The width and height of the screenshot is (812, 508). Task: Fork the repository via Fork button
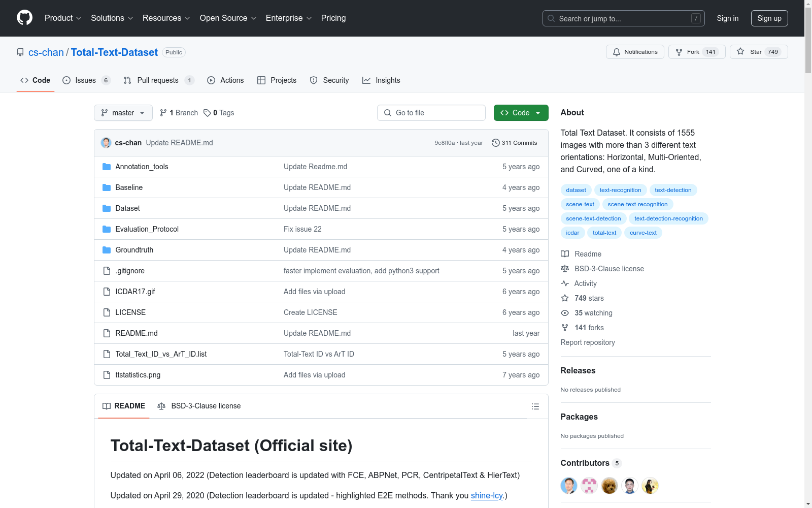pos(697,52)
